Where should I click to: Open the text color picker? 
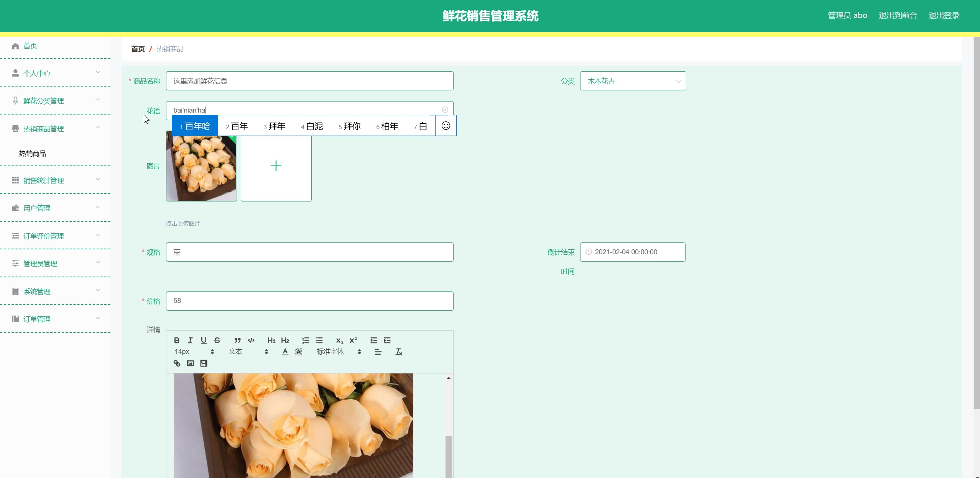(x=285, y=352)
